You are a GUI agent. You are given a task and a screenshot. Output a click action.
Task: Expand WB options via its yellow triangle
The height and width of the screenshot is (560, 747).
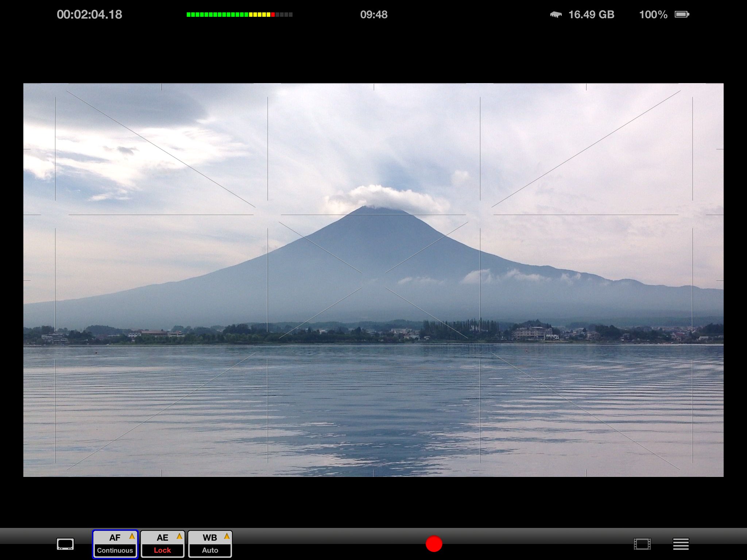(227, 536)
